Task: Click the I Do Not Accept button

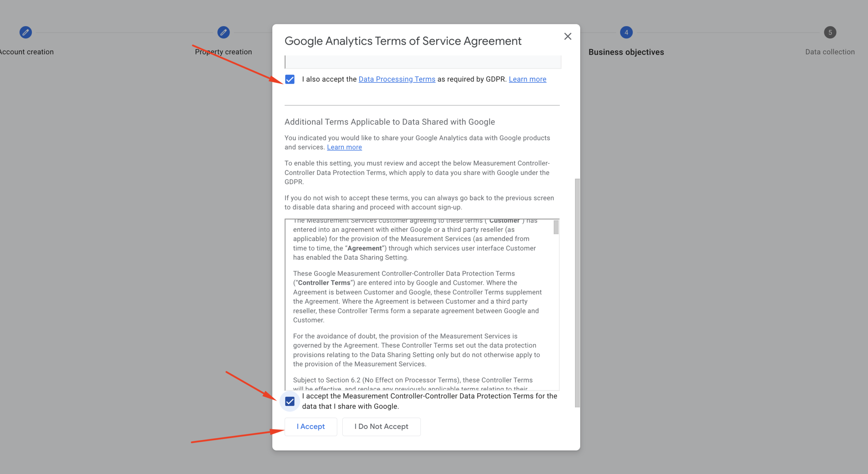Action: (x=381, y=427)
